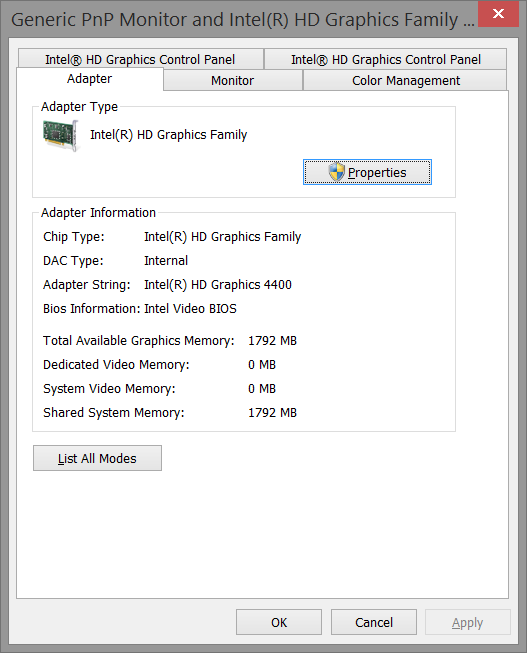This screenshot has width=527, height=653.
Task: Switch to the Monitor tab
Action: click(x=232, y=80)
